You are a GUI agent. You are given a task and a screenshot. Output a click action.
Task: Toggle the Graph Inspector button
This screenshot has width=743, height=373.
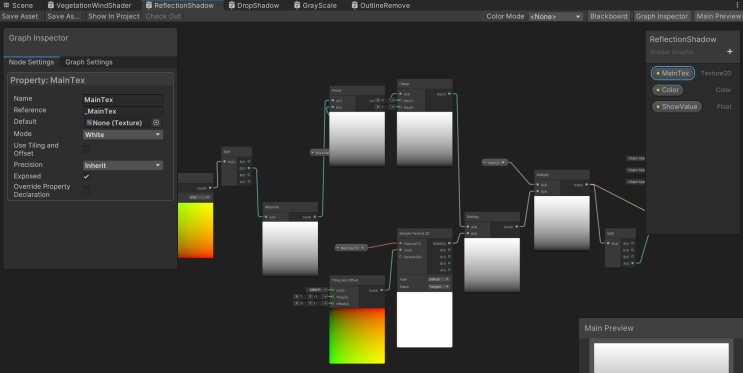pyautogui.click(x=661, y=16)
